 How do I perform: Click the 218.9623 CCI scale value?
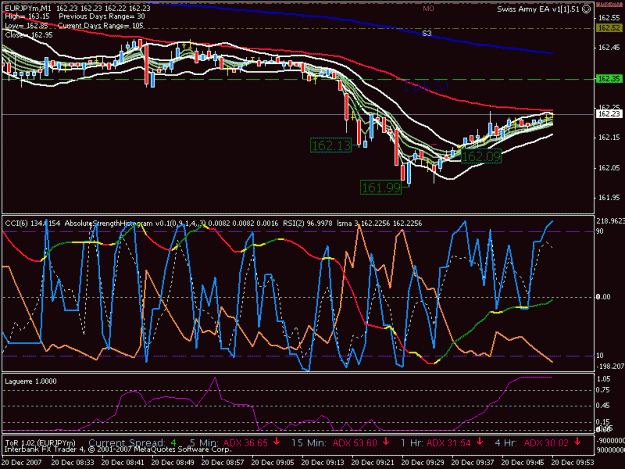click(610, 220)
